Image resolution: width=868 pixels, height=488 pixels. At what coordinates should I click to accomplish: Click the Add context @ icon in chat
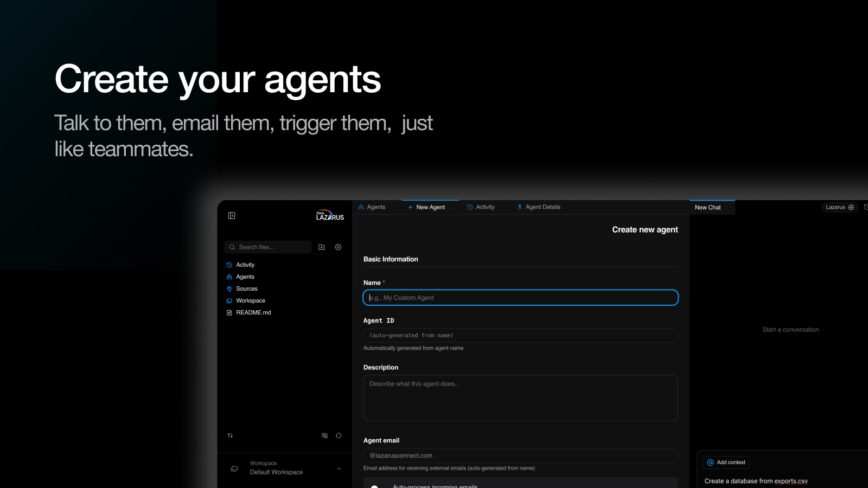[711, 462]
